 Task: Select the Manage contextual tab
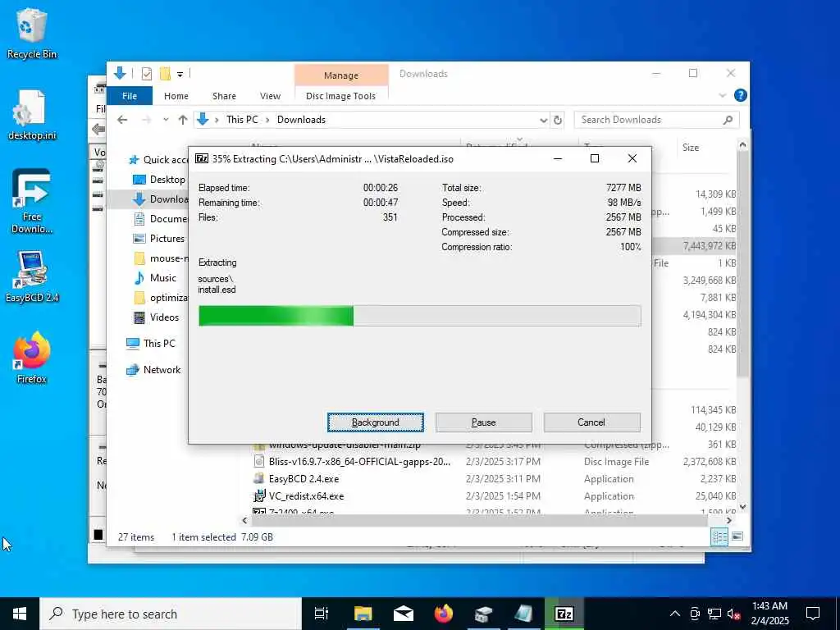(341, 75)
